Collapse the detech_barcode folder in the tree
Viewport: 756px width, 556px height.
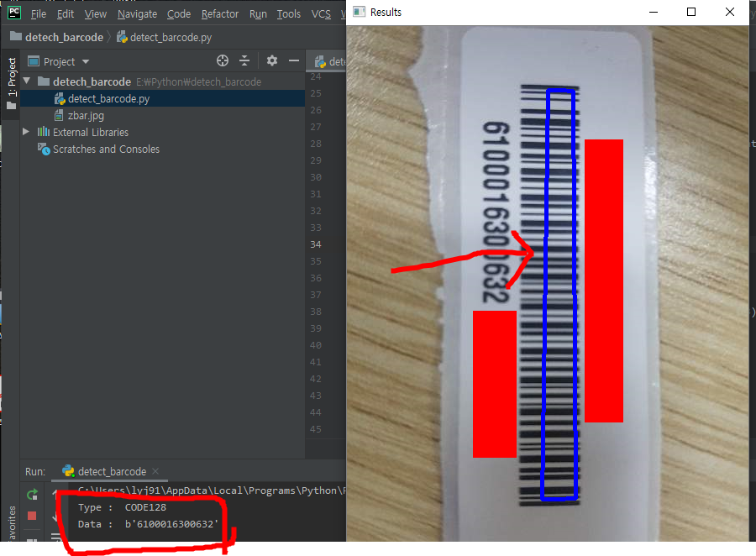point(28,81)
